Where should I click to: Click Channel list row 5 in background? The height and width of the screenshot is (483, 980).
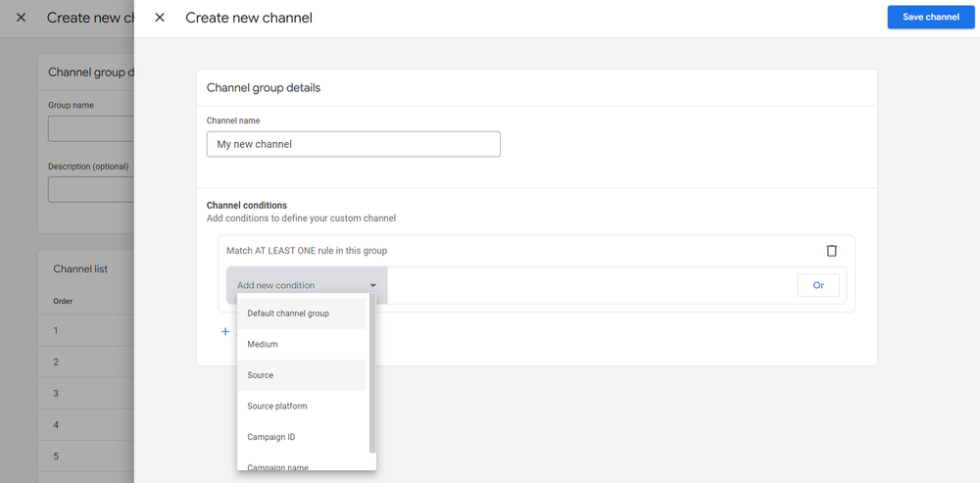tap(86, 457)
